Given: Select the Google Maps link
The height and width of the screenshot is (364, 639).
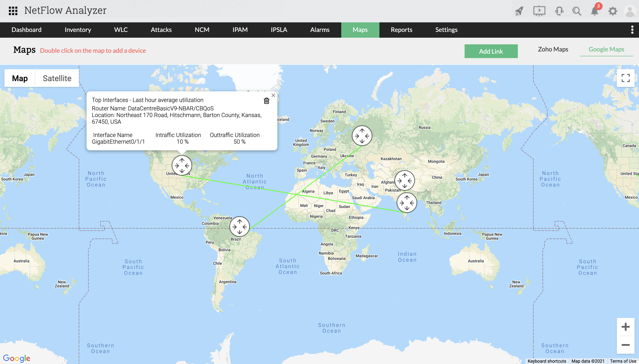Looking at the screenshot, I should (x=606, y=49).
